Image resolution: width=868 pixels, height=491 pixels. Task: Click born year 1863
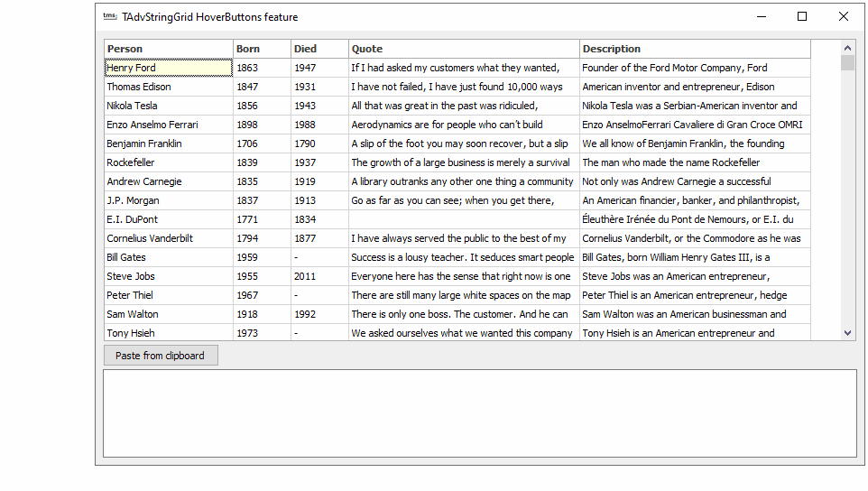pos(262,68)
